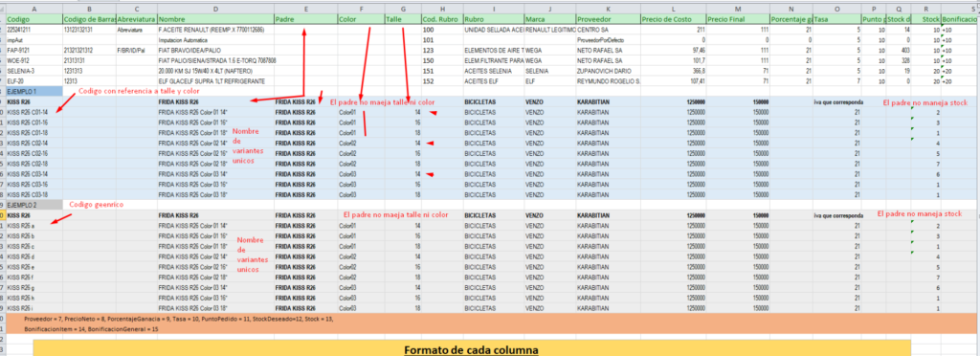
Task: Click the 'KISS R26 a' code cell
Action: [x=33, y=226]
